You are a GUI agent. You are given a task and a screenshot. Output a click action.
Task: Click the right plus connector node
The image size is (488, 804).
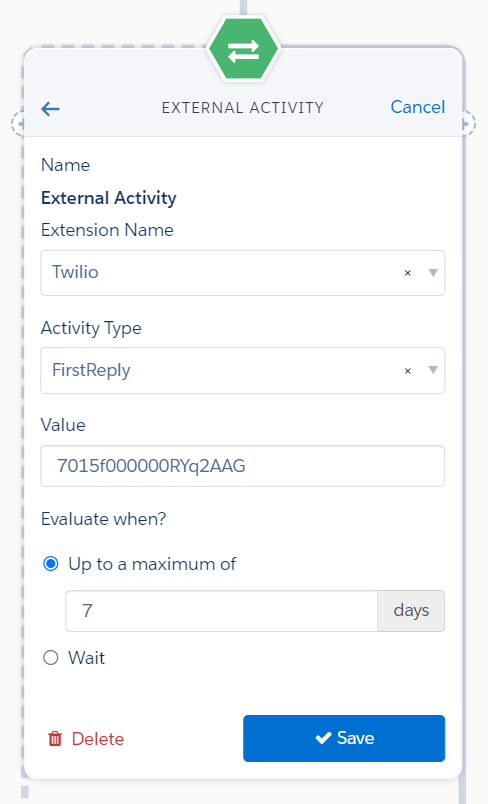pos(468,124)
